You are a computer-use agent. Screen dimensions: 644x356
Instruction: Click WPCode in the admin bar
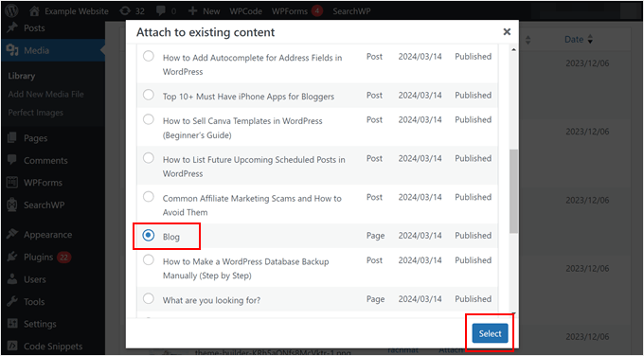tap(245, 11)
